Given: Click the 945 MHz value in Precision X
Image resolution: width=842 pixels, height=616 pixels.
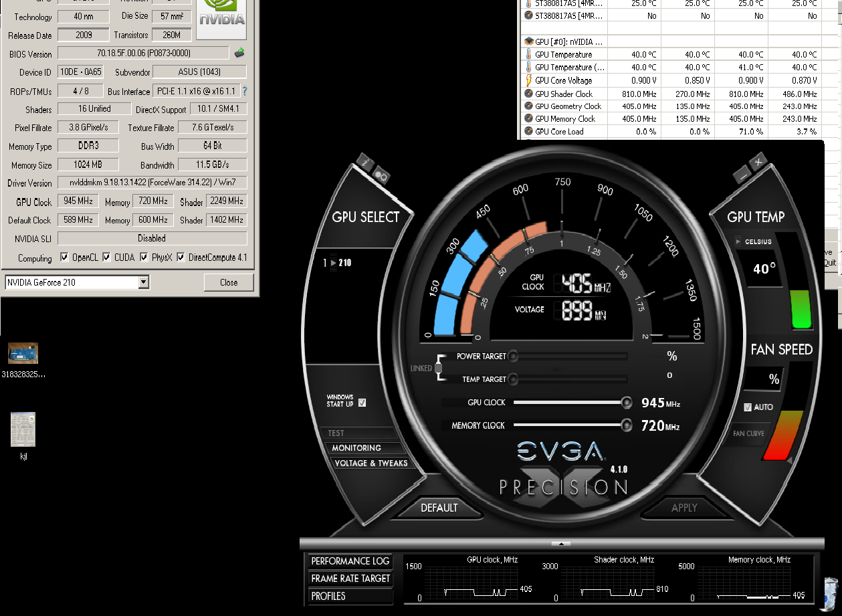Looking at the screenshot, I should point(661,403).
